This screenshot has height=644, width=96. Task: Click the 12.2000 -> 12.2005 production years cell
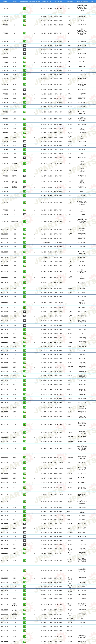click(x=47, y=94)
